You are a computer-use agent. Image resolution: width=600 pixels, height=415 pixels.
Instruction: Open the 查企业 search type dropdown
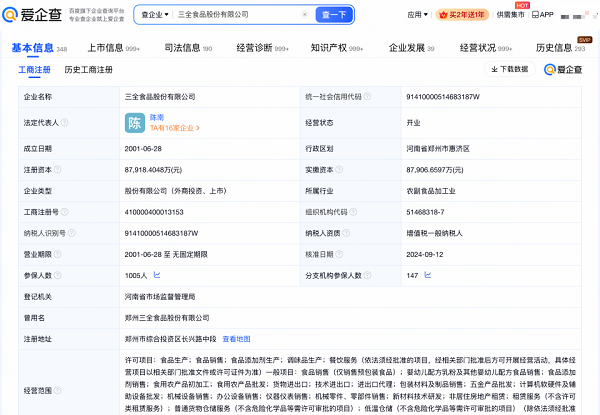pos(153,15)
